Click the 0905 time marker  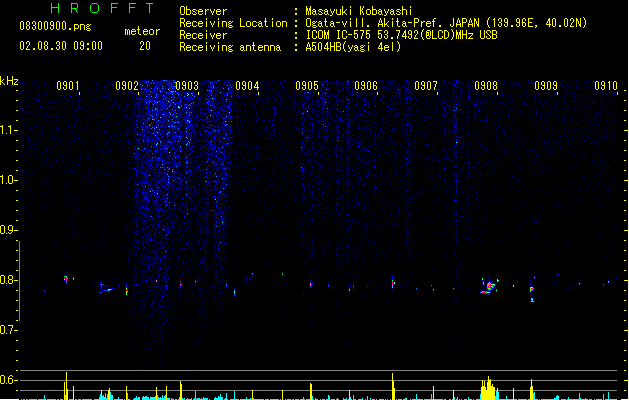307,86
